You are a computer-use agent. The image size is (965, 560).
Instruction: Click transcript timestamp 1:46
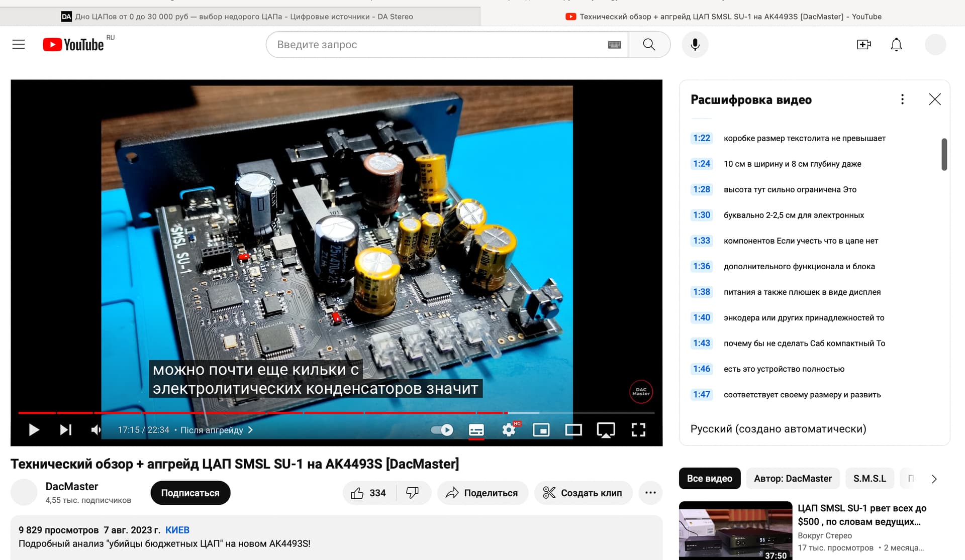pyautogui.click(x=702, y=369)
